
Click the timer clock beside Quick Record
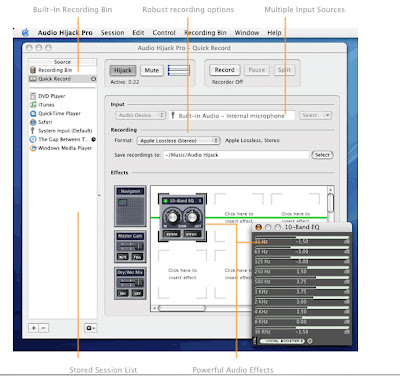(93, 79)
